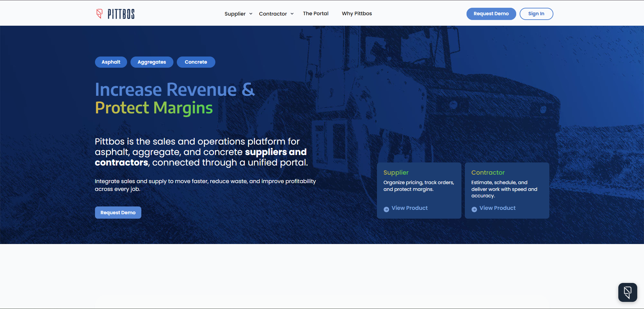Viewport: 644px width, 309px height.
Task: Open the Contractor navigation menu
Action: [273, 14]
